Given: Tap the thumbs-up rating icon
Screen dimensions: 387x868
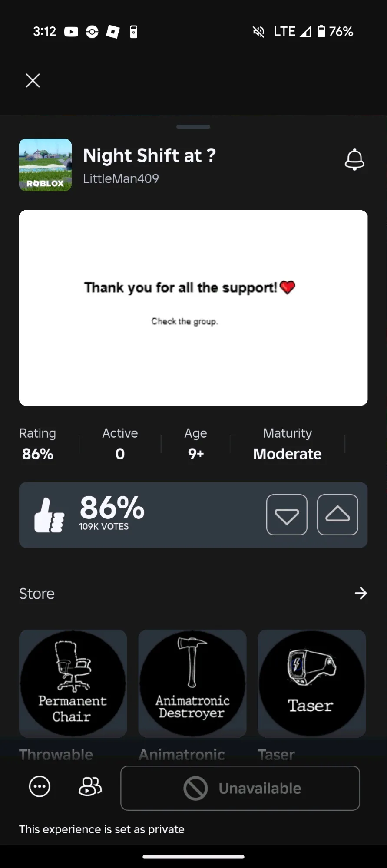Looking at the screenshot, I should 49,515.
